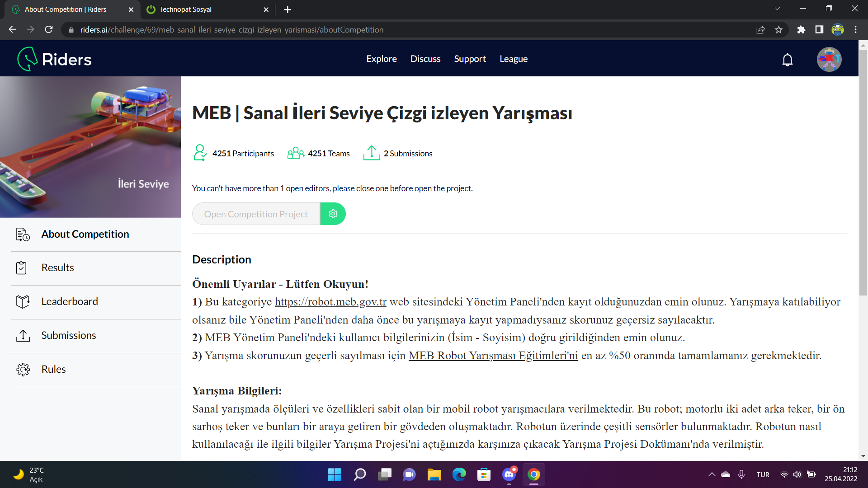Select the Leaderboard sidebar icon
This screenshot has height=488, width=868.
[x=22, y=301]
